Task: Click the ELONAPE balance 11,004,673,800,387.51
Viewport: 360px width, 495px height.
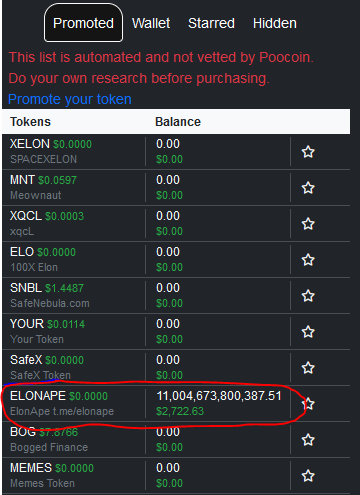Action: (x=219, y=396)
